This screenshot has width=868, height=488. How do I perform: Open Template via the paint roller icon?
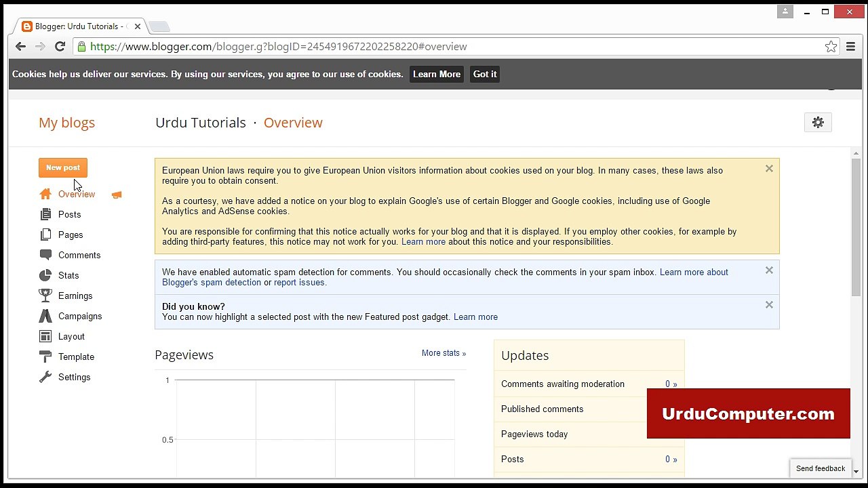tap(45, 357)
